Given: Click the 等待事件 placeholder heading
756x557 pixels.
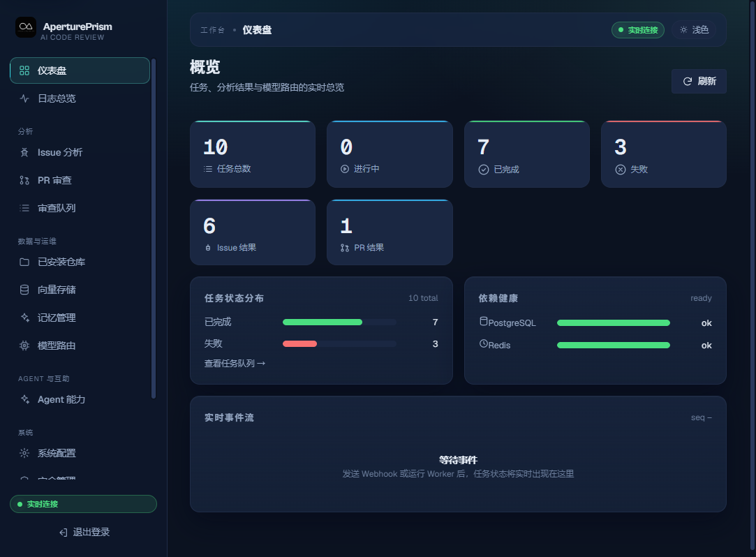Looking at the screenshot, I should pyautogui.click(x=458, y=460).
